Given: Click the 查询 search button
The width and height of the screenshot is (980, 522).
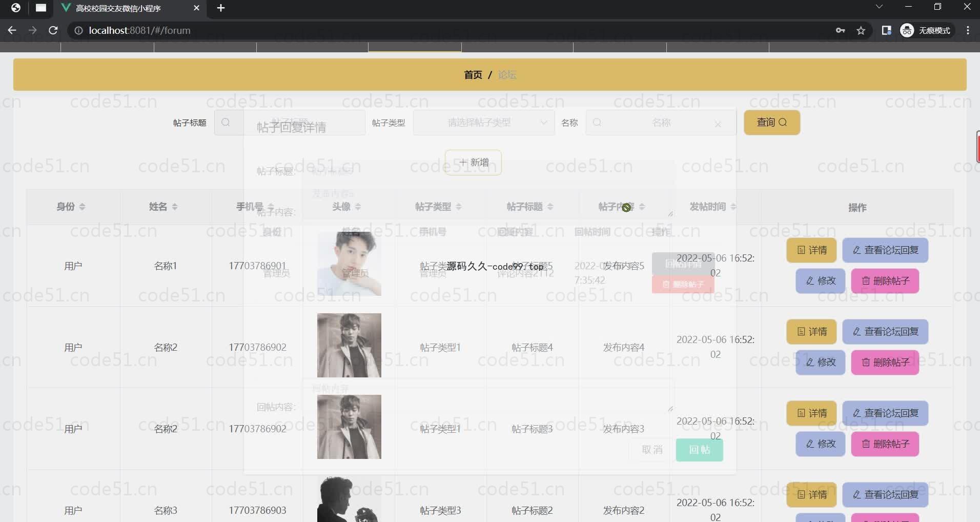Looking at the screenshot, I should click(772, 123).
